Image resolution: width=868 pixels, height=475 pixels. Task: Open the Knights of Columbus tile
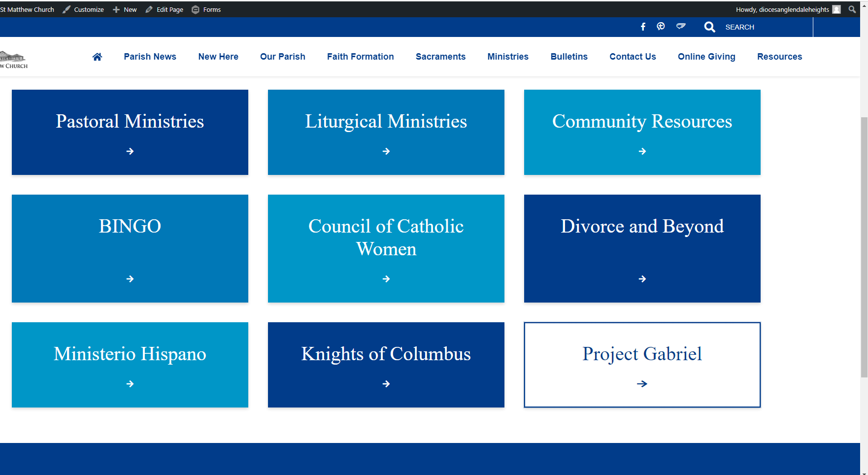(386, 365)
